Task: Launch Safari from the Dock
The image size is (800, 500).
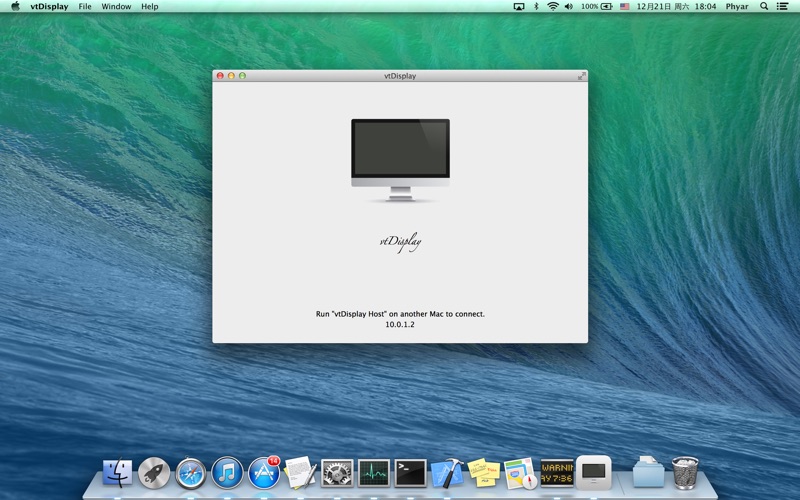Action: (x=191, y=472)
